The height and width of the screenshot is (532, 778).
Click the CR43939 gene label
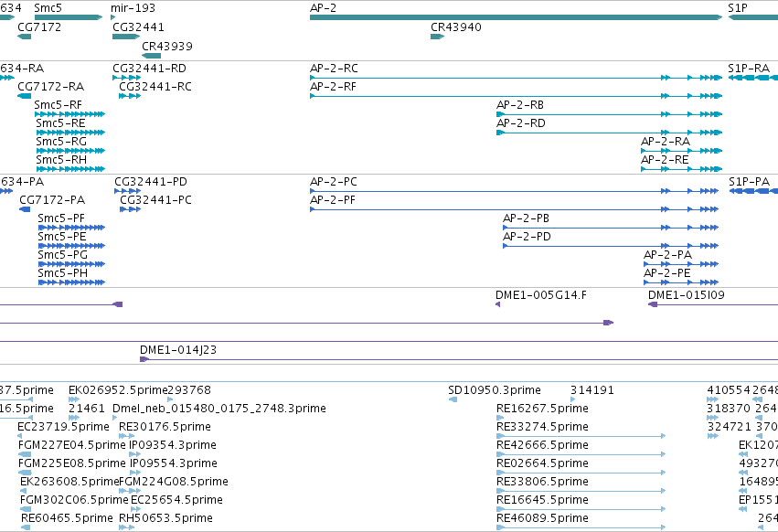pos(167,46)
